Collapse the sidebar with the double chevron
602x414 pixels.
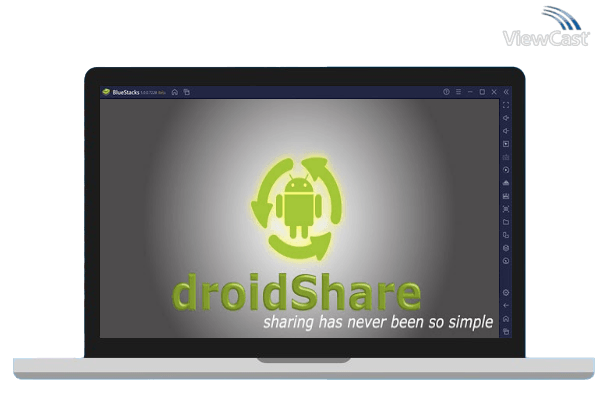coord(506,92)
